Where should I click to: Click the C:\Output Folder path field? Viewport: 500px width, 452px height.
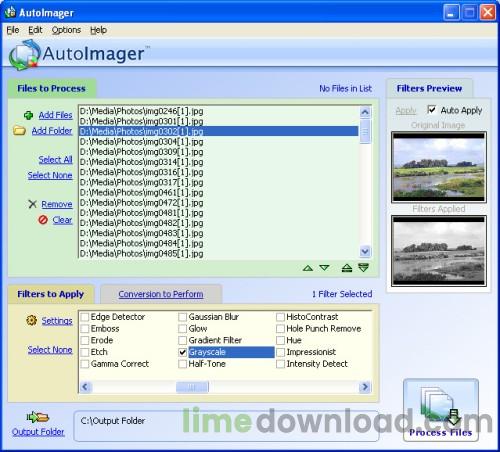pos(226,426)
